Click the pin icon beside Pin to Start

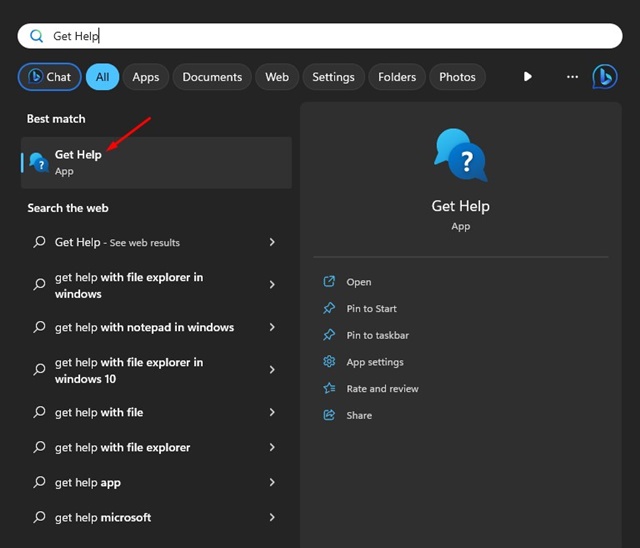[x=329, y=308]
